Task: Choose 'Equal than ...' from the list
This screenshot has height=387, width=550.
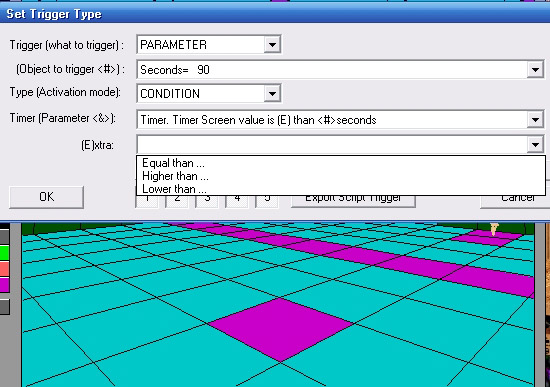Action: [173, 163]
